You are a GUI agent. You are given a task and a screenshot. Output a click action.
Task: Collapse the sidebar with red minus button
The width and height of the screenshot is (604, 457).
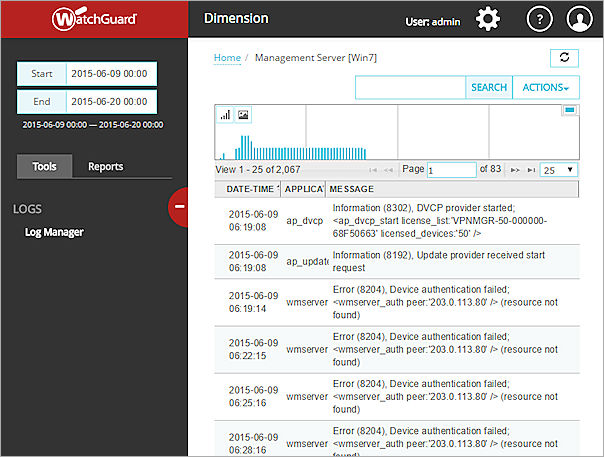(181, 206)
